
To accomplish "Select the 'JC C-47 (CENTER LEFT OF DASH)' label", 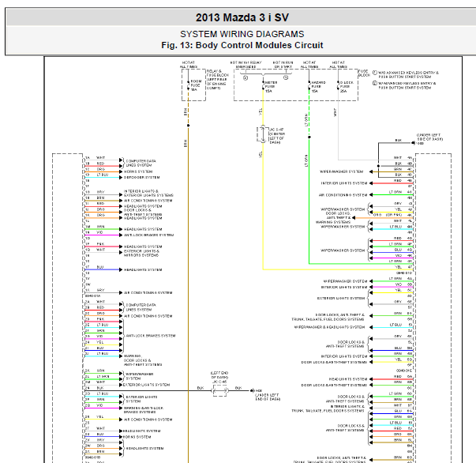I will point(277,136).
